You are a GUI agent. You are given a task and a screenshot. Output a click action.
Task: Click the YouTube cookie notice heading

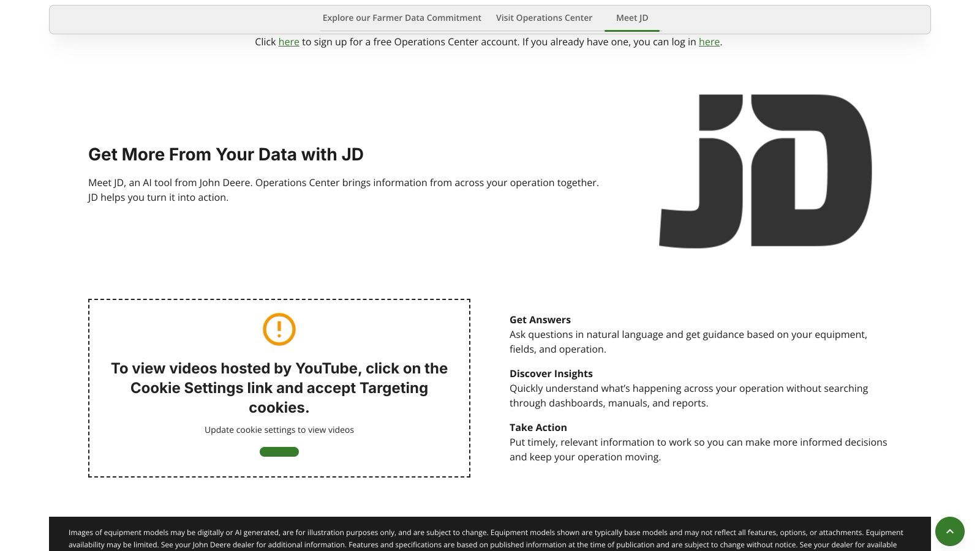coord(279,388)
